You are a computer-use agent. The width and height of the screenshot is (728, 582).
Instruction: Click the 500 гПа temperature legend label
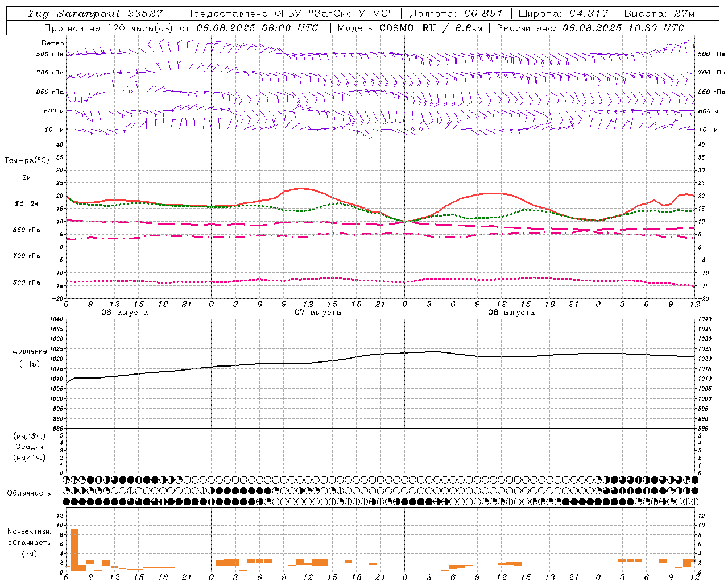pos(27,282)
